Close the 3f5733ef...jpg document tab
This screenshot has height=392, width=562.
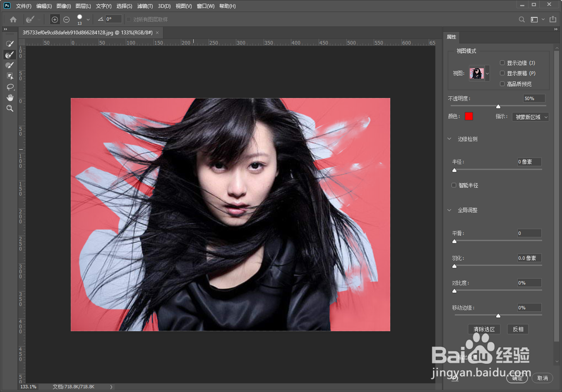[x=157, y=33]
